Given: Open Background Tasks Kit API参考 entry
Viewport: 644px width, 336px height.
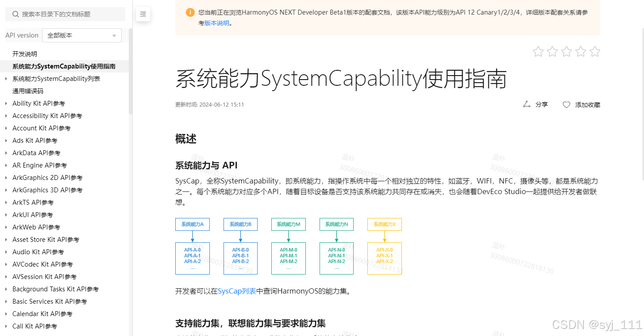Looking at the screenshot, I should pos(55,289).
